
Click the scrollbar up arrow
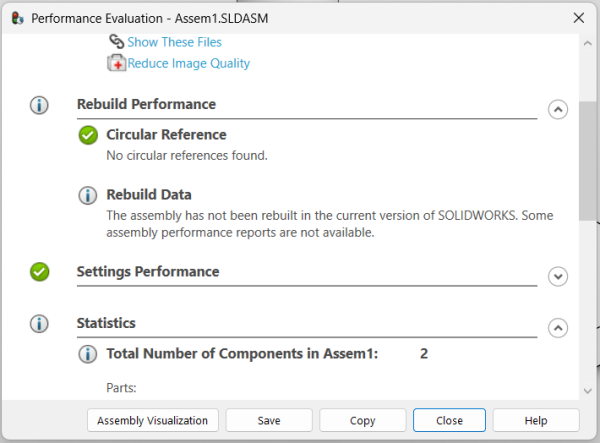pos(588,44)
